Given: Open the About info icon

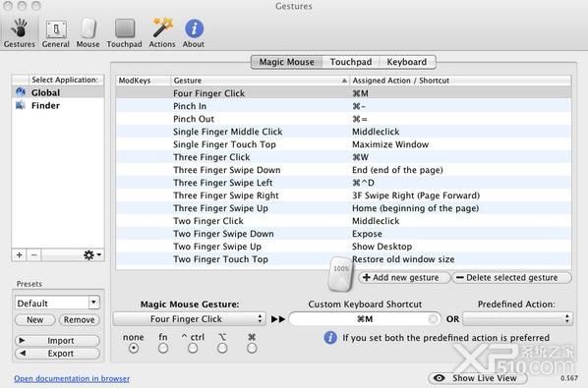Looking at the screenshot, I should click(x=194, y=28).
